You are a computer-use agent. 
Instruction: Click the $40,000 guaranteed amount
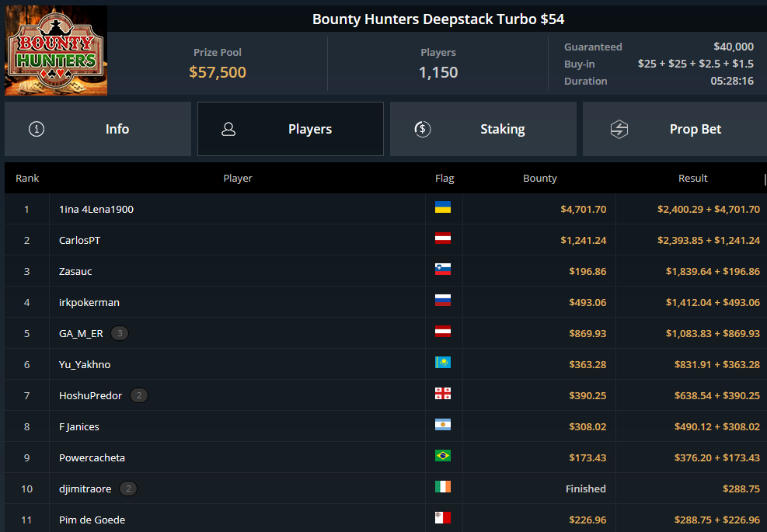tap(734, 47)
